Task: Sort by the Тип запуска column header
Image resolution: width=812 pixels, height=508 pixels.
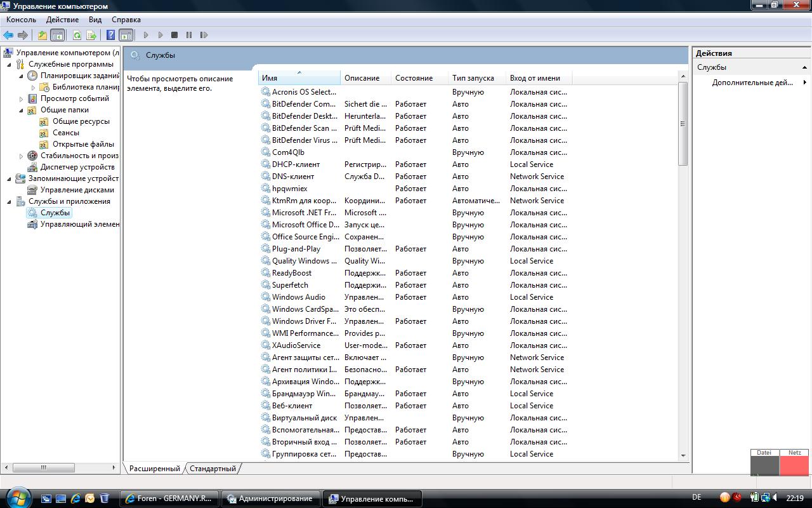Action: tap(478, 78)
